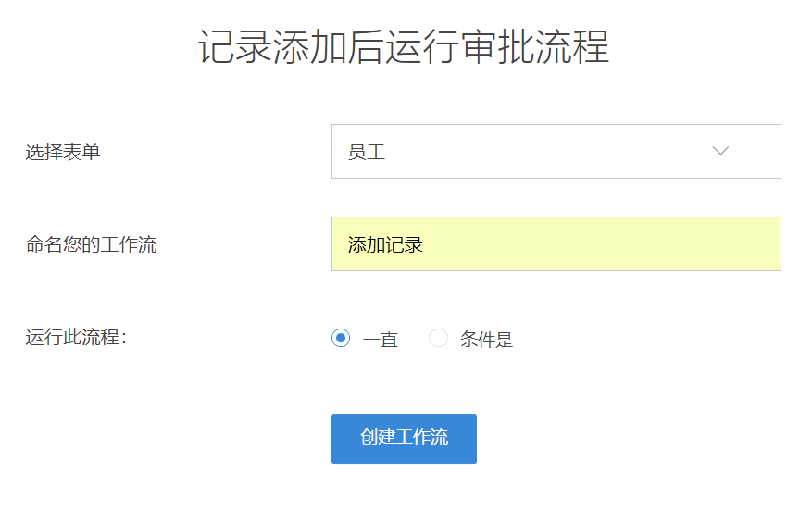Click the left edge of the 选择表单 combo box

337,152
